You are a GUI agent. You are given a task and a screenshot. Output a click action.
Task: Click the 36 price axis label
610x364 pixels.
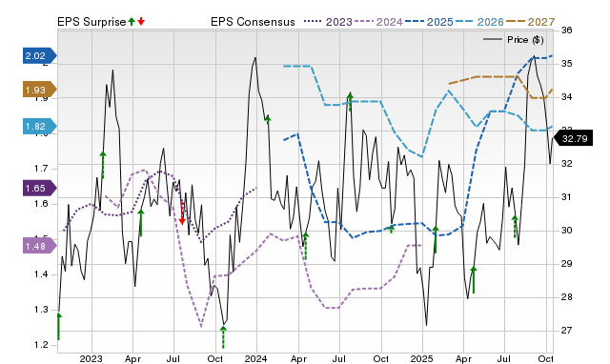click(567, 30)
